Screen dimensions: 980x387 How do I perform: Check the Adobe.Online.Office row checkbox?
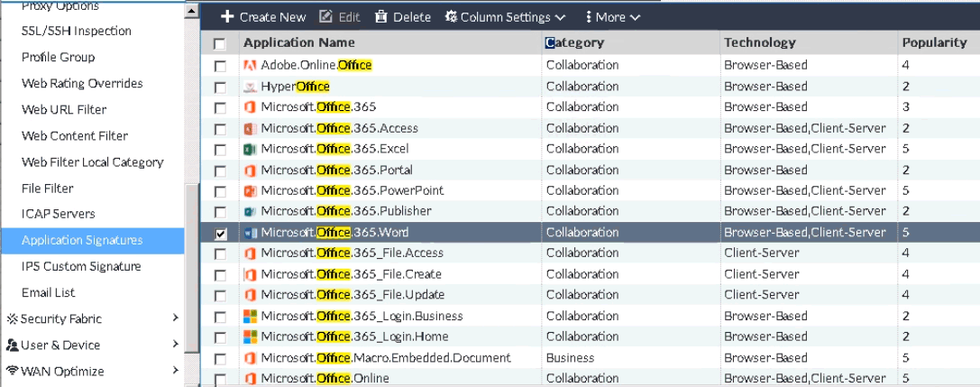pos(220,66)
